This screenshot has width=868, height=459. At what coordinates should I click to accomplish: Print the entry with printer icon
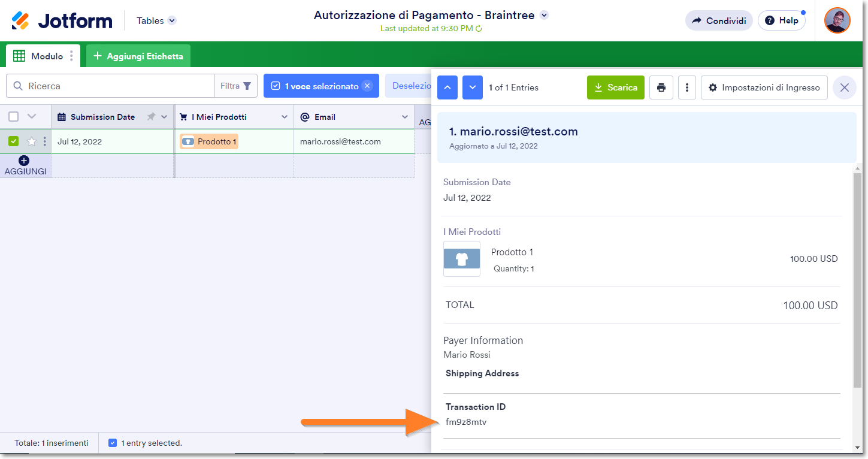point(661,87)
